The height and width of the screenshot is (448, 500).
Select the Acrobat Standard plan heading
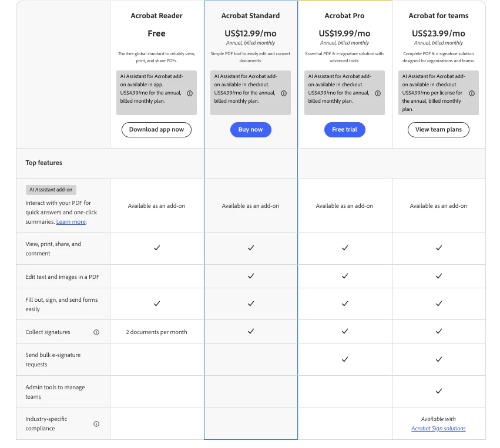(250, 16)
